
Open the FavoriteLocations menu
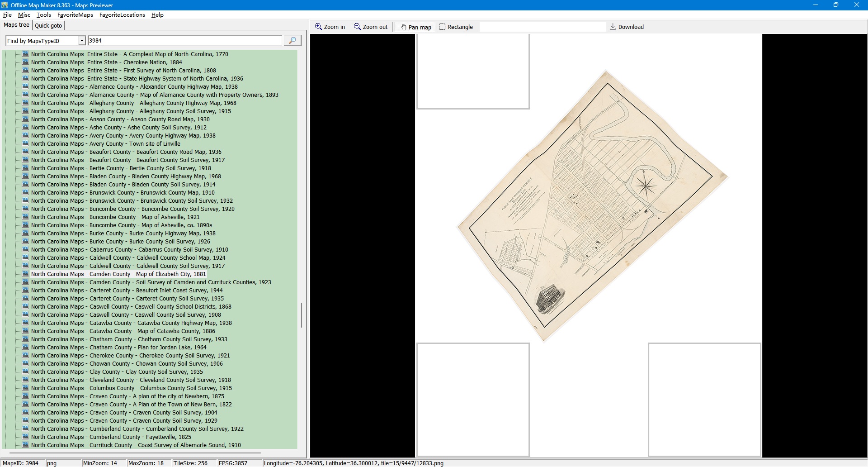click(122, 15)
